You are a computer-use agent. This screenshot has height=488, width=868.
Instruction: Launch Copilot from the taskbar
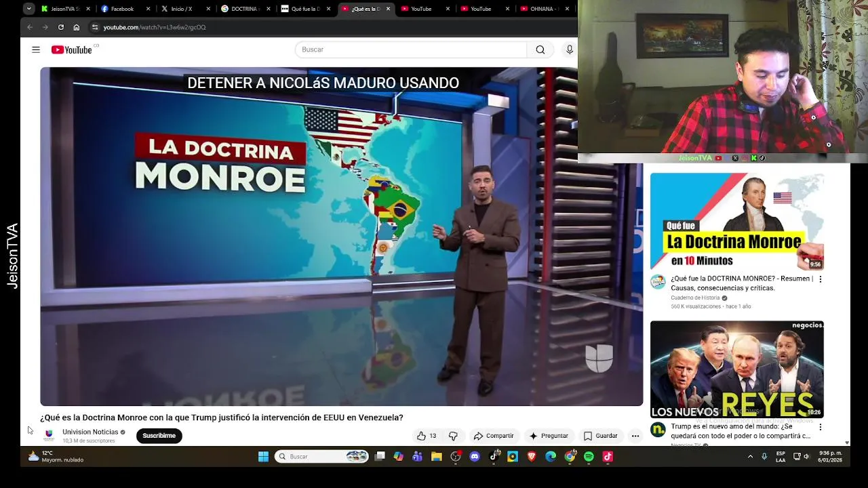pos(399,457)
